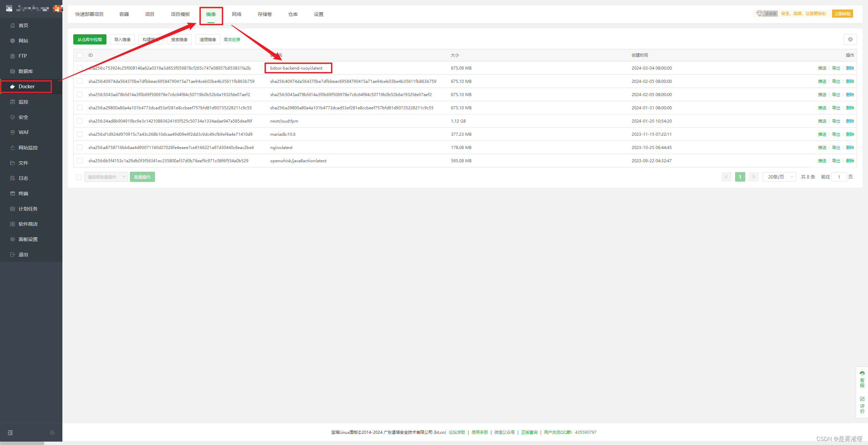Open the 使用手册 footer link
The height and width of the screenshot is (445, 868).
coord(480,432)
